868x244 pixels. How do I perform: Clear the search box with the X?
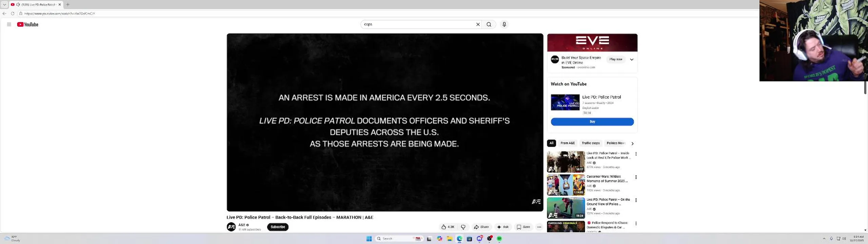(478, 24)
